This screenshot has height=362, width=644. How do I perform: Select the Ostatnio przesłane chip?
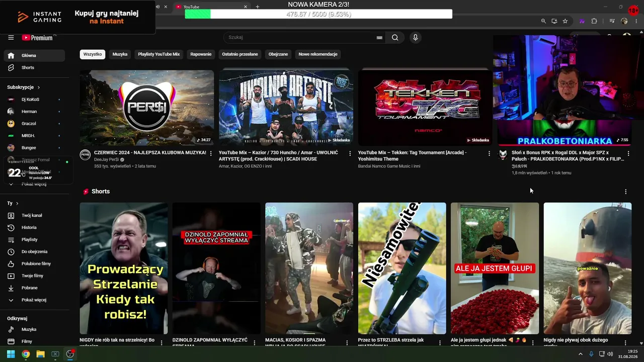(240, 54)
